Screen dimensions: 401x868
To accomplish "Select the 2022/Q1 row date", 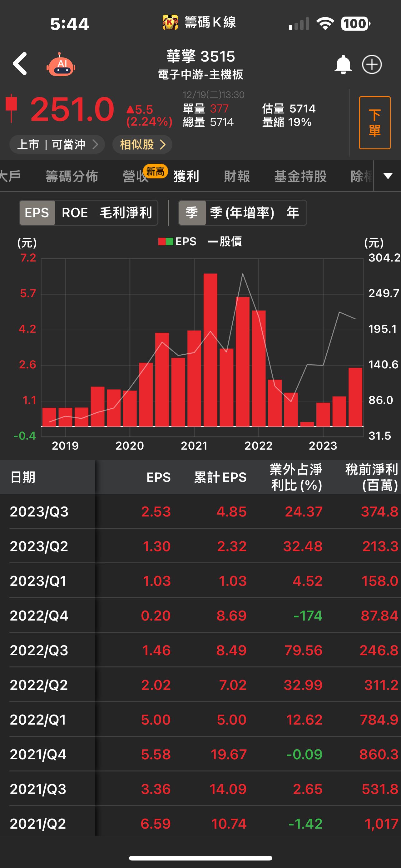I will (38, 720).
